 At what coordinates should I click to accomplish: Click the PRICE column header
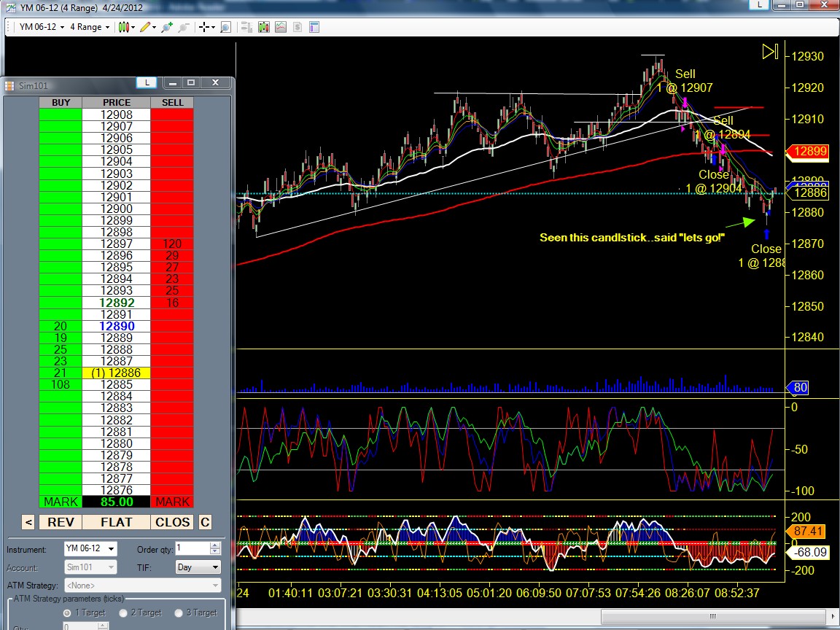(116, 102)
